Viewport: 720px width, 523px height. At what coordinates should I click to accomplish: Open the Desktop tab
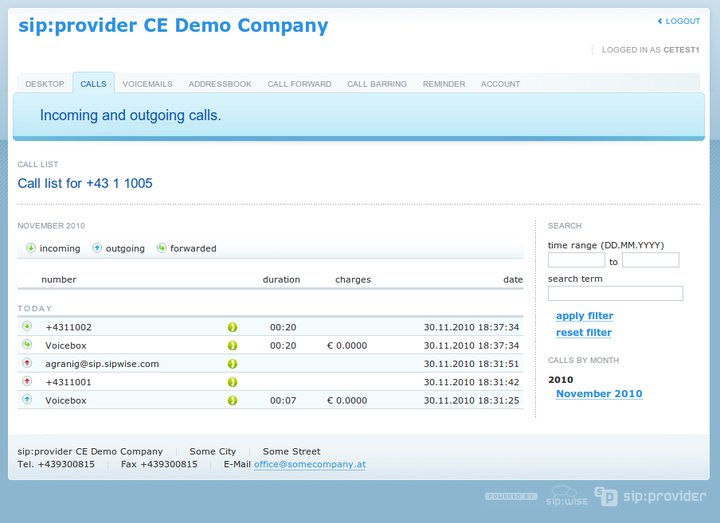click(45, 84)
